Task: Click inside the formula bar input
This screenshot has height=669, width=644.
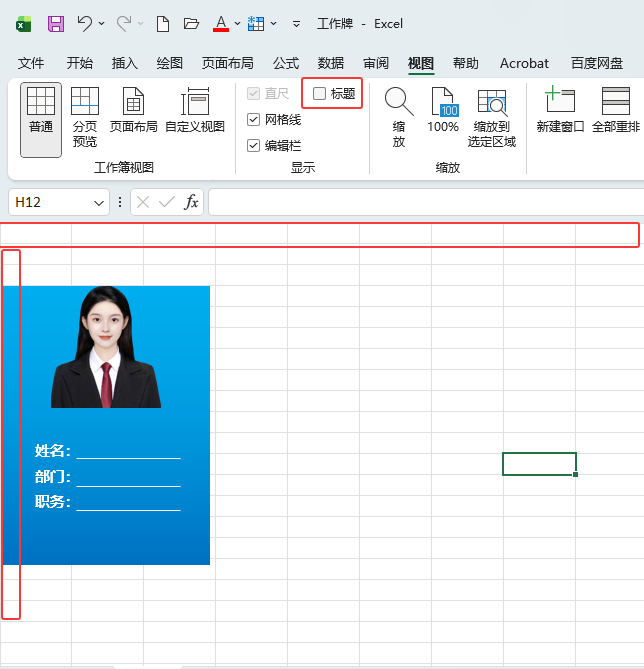Action: click(x=426, y=202)
